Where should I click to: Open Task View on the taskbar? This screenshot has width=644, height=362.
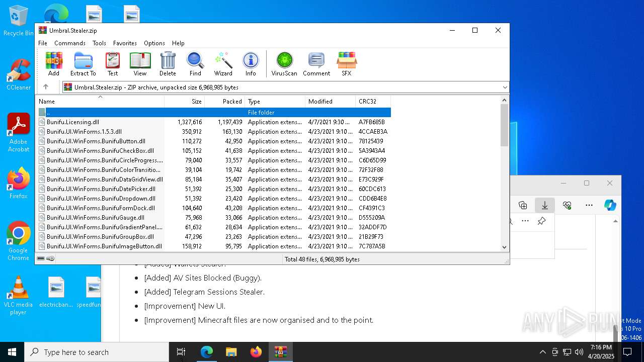(181, 352)
